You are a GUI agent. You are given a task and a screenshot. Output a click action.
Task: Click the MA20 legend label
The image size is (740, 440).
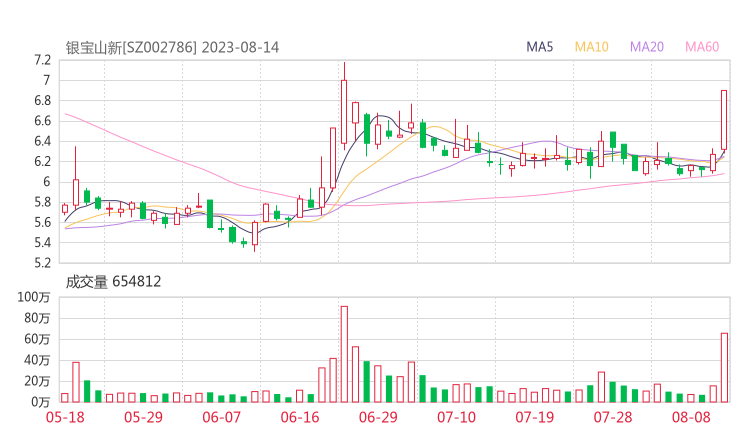(647, 47)
